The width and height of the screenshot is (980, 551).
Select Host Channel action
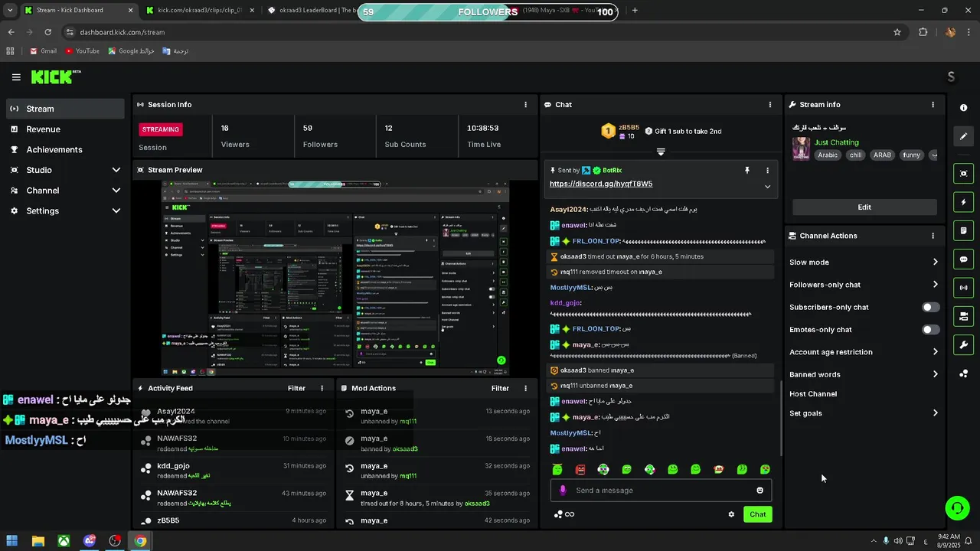point(813,394)
